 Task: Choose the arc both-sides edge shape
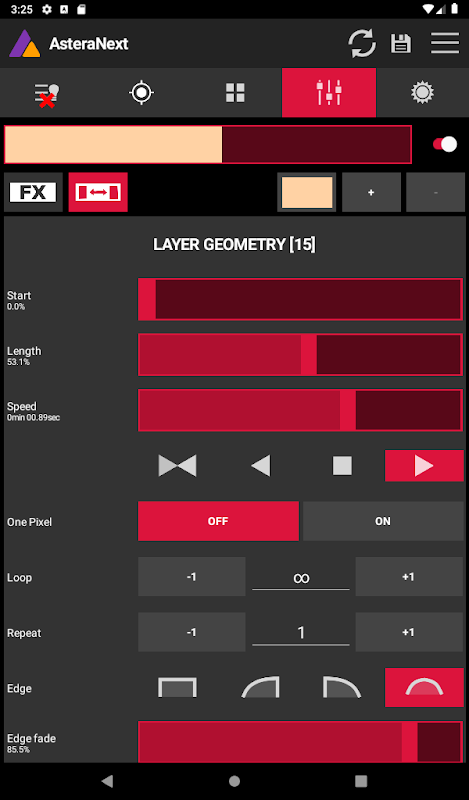424,687
